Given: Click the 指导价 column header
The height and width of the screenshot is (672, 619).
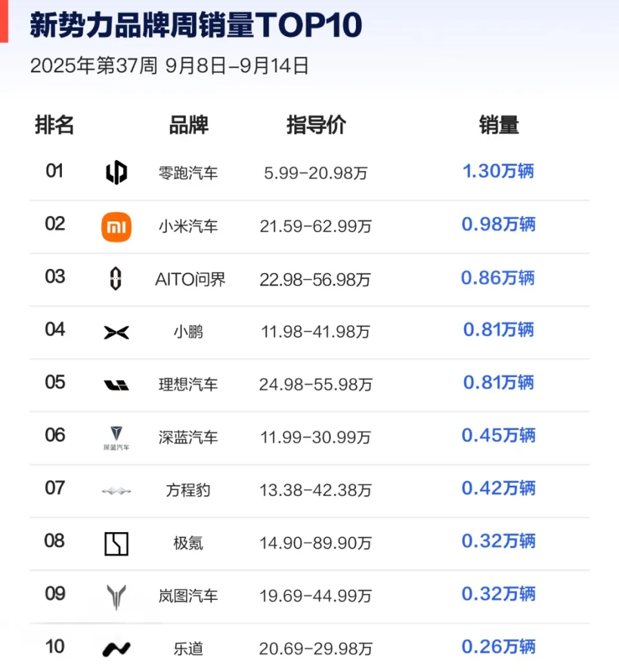Looking at the screenshot, I should point(316,125).
